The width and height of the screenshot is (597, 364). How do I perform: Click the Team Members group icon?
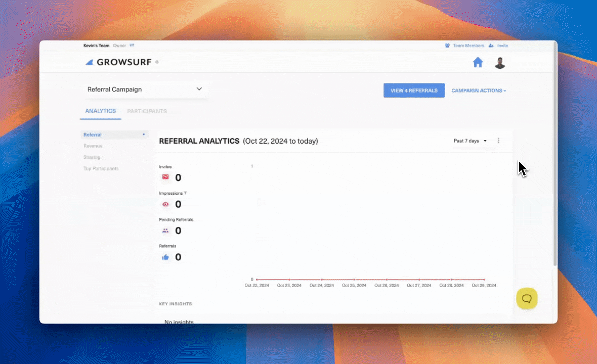tap(448, 45)
